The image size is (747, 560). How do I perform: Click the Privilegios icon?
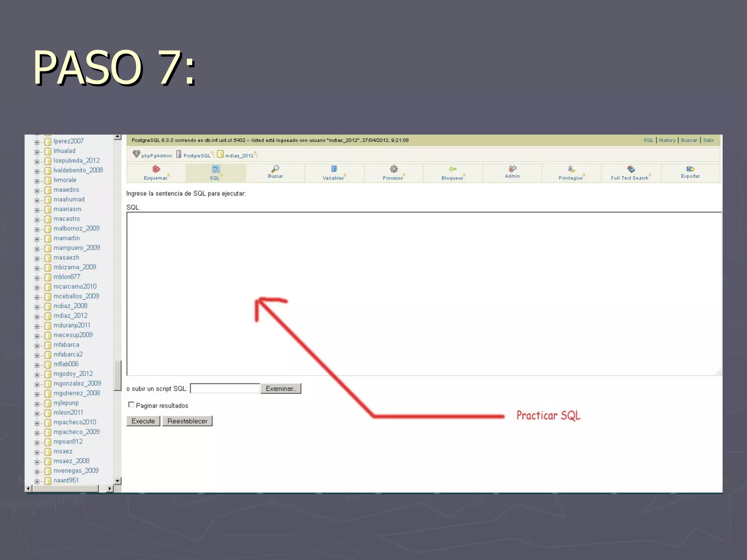click(571, 169)
